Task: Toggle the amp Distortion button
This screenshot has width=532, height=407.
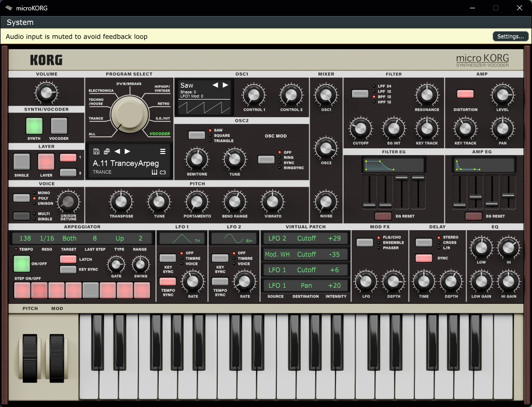Action: pyautogui.click(x=465, y=94)
